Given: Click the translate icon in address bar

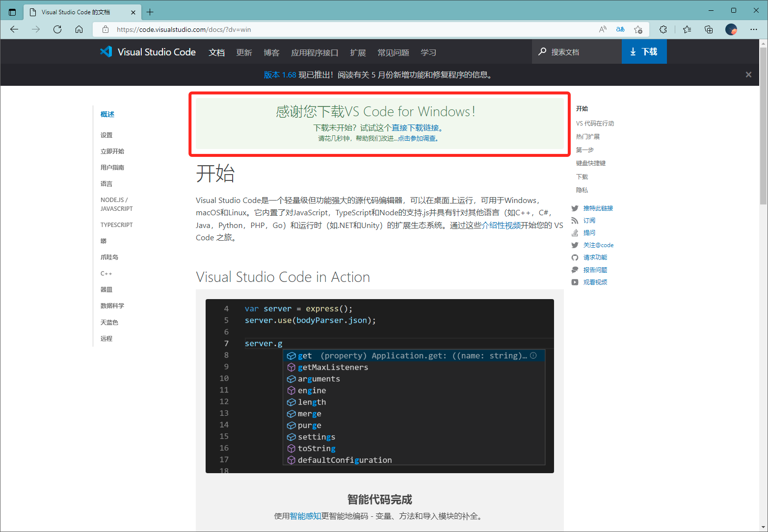Looking at the screenshot, I should pos(620,29).
